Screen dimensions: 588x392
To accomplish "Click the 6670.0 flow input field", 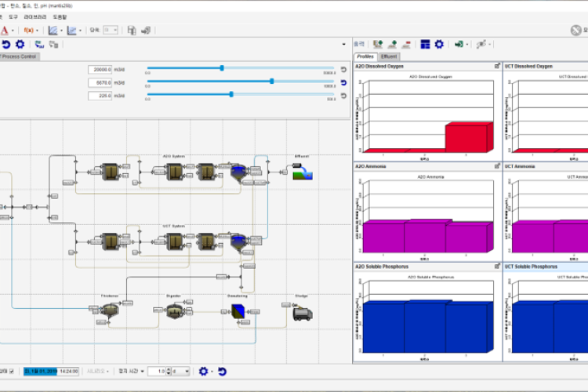I will (100, 82).
